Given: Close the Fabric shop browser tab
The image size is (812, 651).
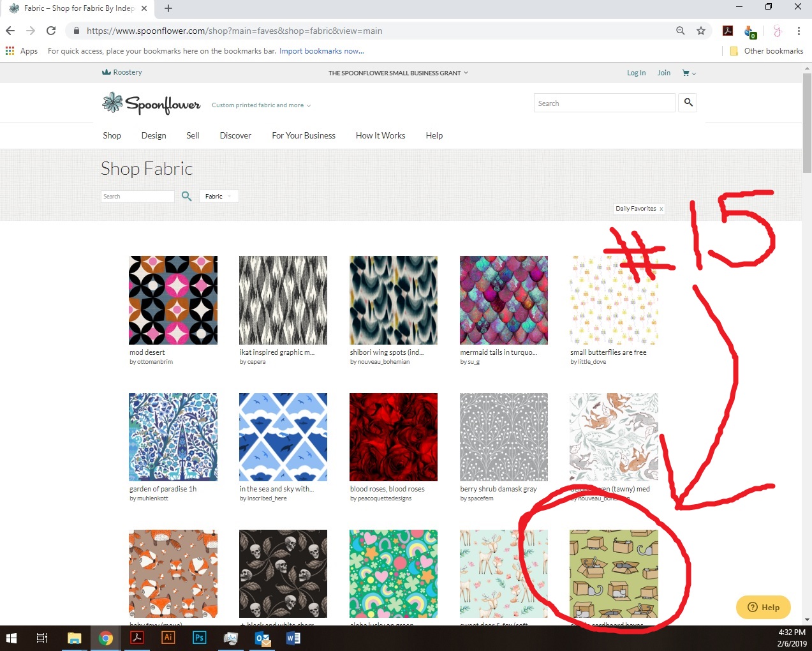Looking at the screenshot, I should [x=144, y=8].
